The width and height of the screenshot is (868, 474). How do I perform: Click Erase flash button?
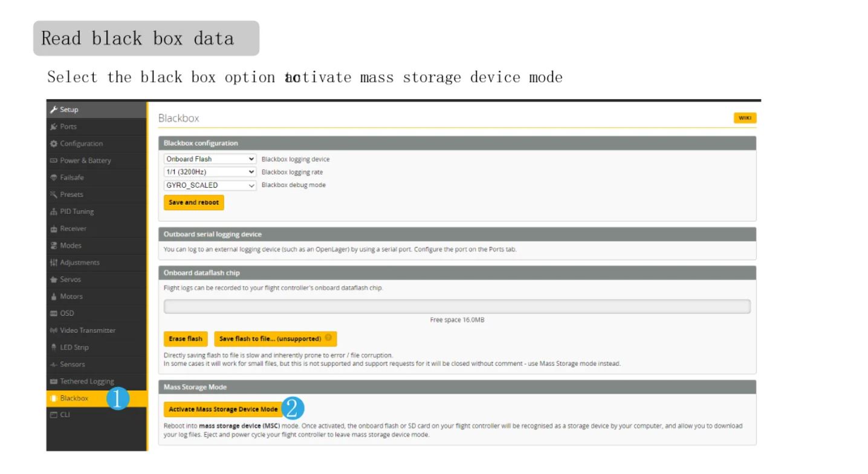pos(186,339)
